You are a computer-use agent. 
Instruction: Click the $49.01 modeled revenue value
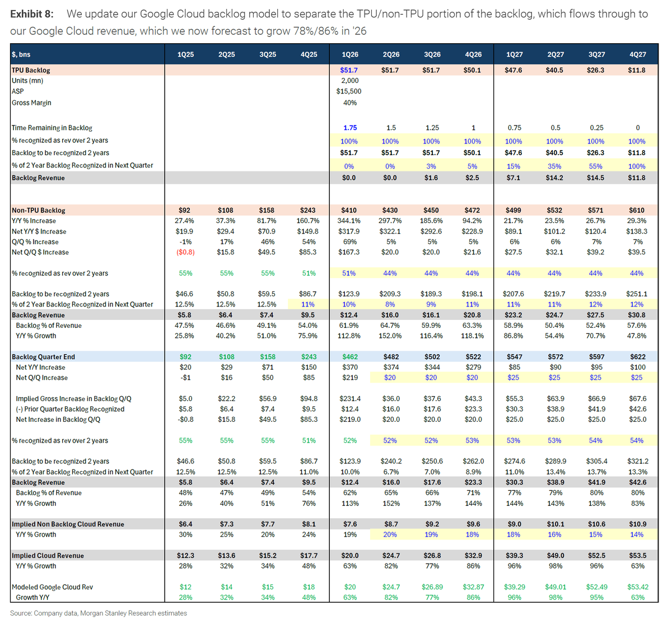[x=555, y=587]
